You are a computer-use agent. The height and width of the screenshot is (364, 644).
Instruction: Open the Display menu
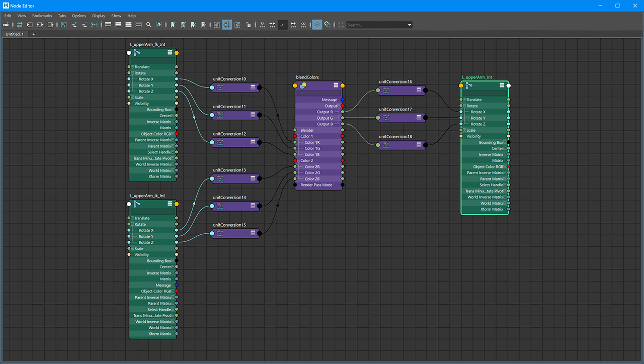tap(99, 16)
